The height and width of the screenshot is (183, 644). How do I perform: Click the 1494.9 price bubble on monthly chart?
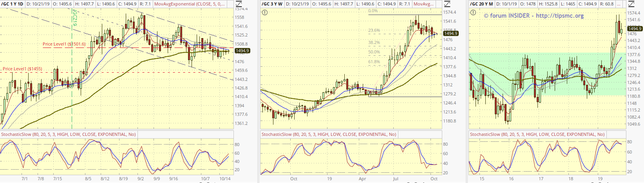click(635, 29)
